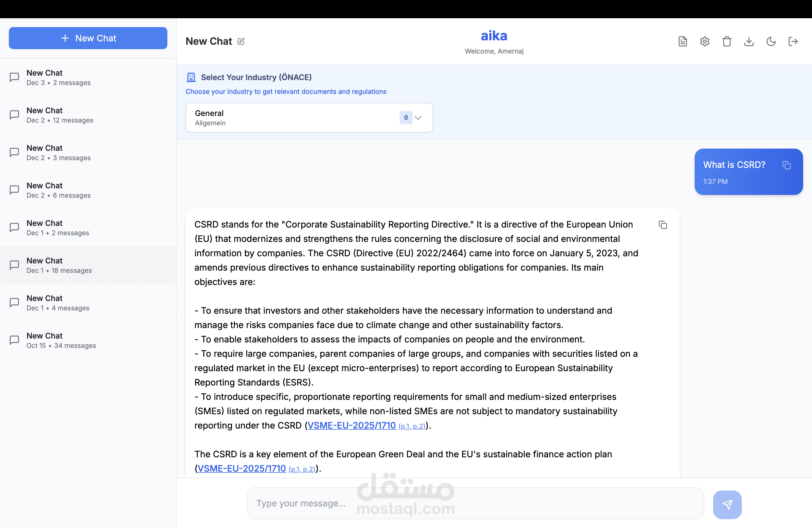
Task: Delete the chat using the trash icon
Action: 727,41
